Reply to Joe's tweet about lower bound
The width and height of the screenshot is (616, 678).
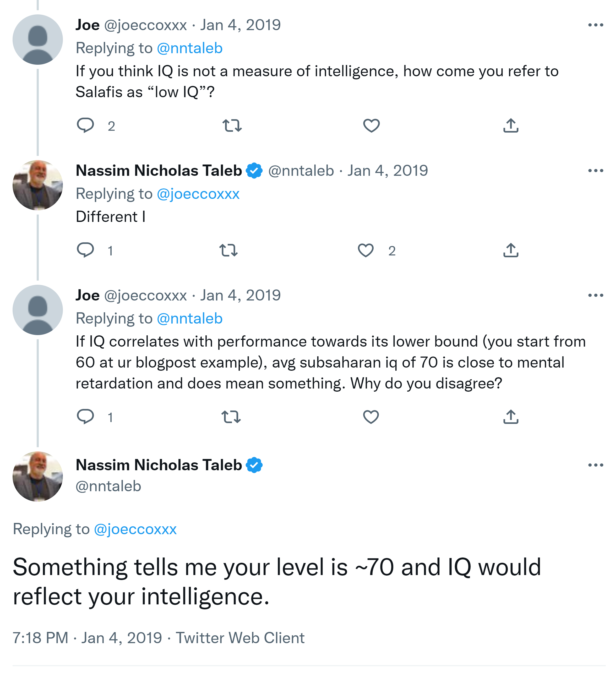(x=85, y=417)
